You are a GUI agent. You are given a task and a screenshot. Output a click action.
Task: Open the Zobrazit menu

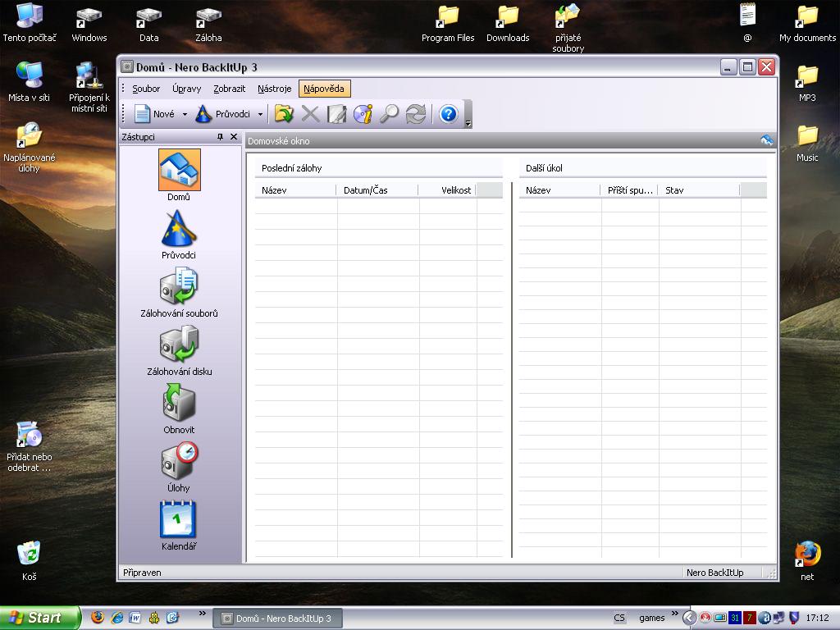coord(230,89)
